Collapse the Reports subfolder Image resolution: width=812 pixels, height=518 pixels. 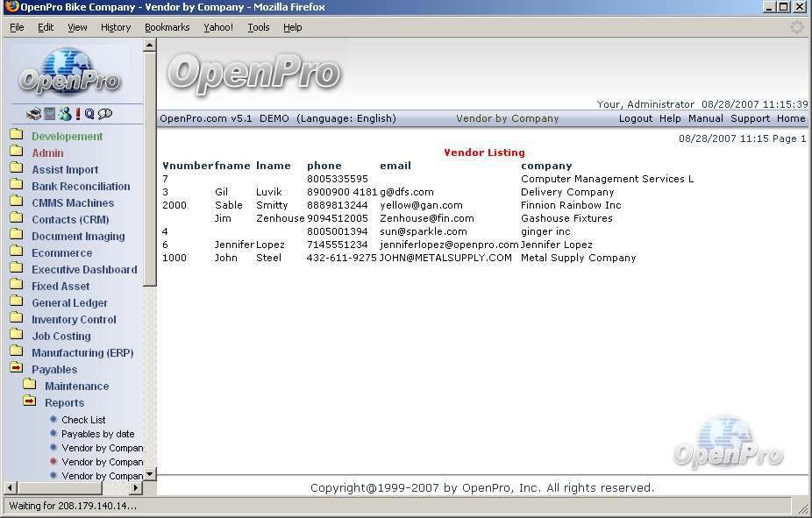(x=30, y=402)
